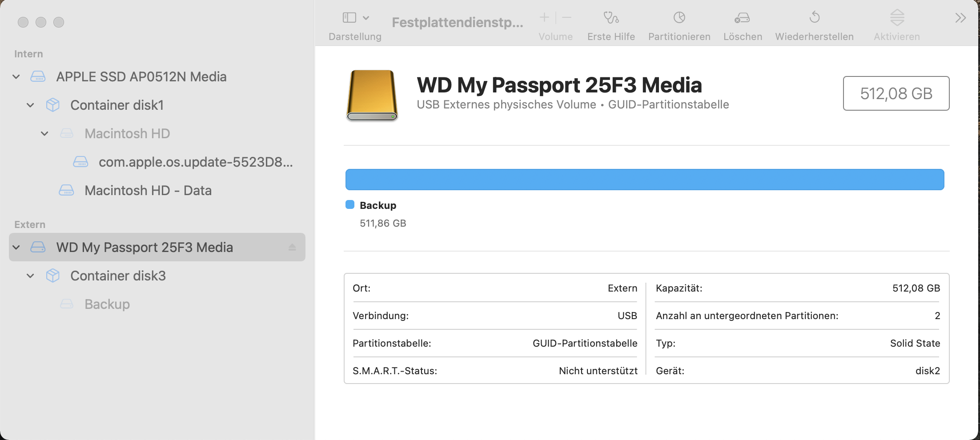The width and height of the screenshot is (980, 440).
Task: Click the Erste Hilfe stethoscope icon
Action: click(x=611, y=18)
